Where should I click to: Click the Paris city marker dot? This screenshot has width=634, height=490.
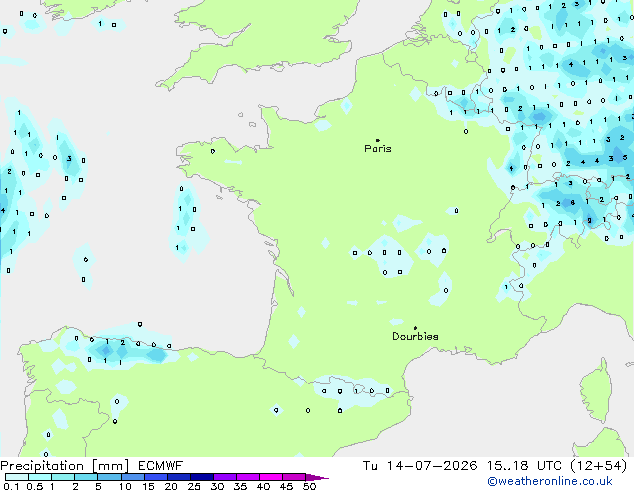point(378,140)
